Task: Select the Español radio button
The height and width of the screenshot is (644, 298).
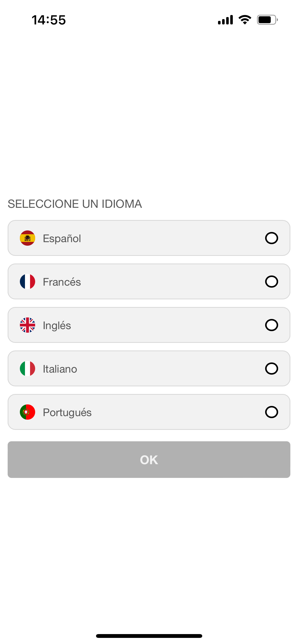Action: coord(272,238)
